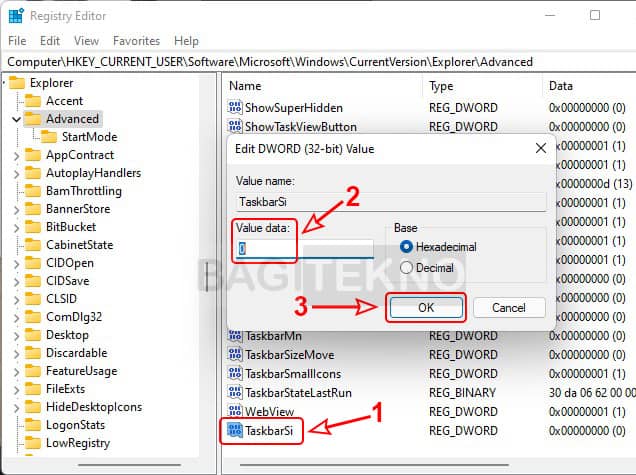This screenshot has width=636, height=475.
Task: Click the BannerStore folder icon
Action: coord(33,209)
